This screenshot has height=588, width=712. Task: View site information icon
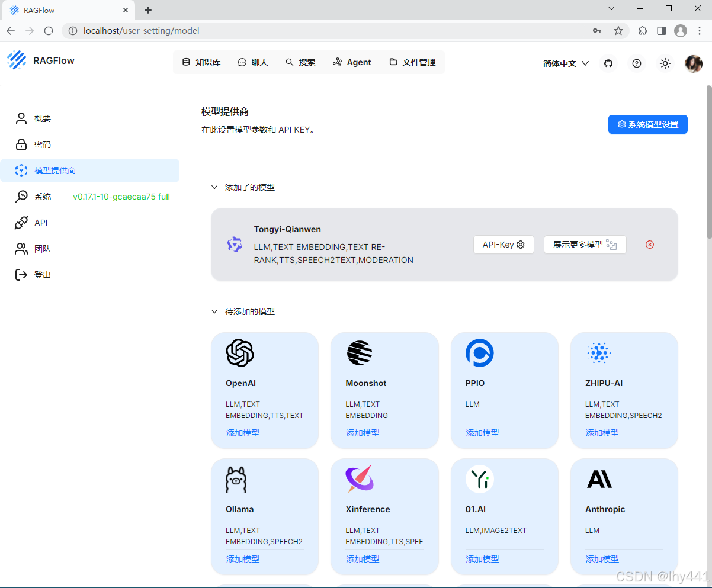coord(73,31)
